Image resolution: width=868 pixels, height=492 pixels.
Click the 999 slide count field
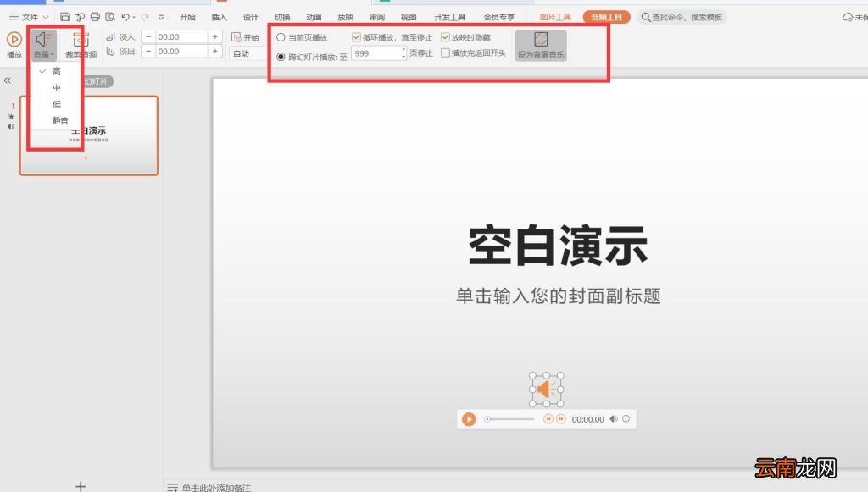pyautogui.click(x=376, y=53)
